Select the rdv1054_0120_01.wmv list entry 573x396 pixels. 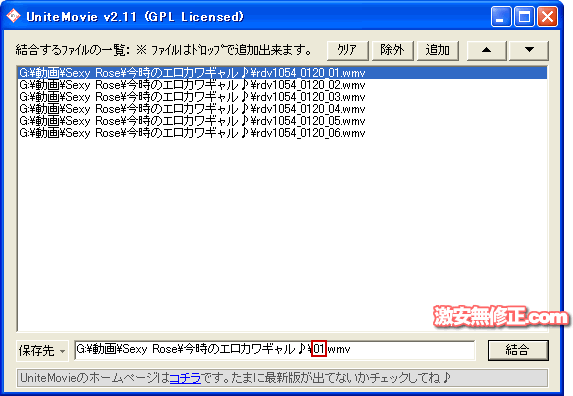point(282,73)
